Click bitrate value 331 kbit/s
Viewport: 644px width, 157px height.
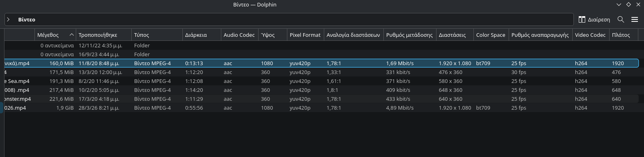pos(398,72)
